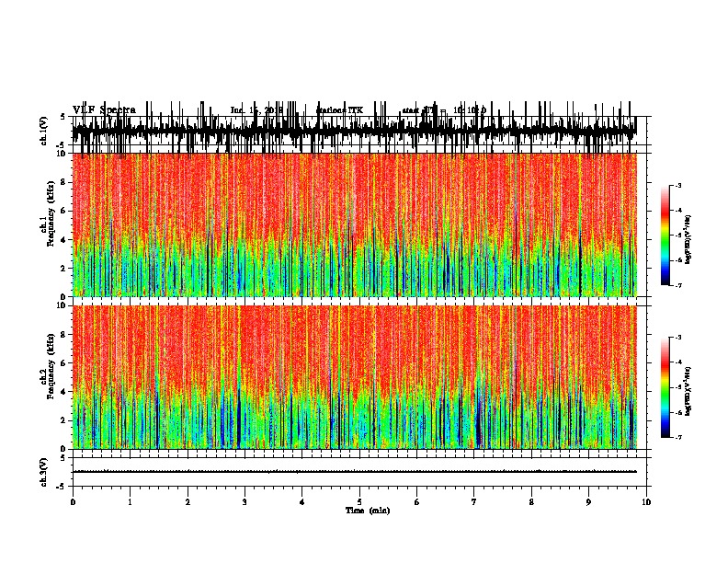Click the "start UT" header text
Screen dimensions: 728x563
418,110
